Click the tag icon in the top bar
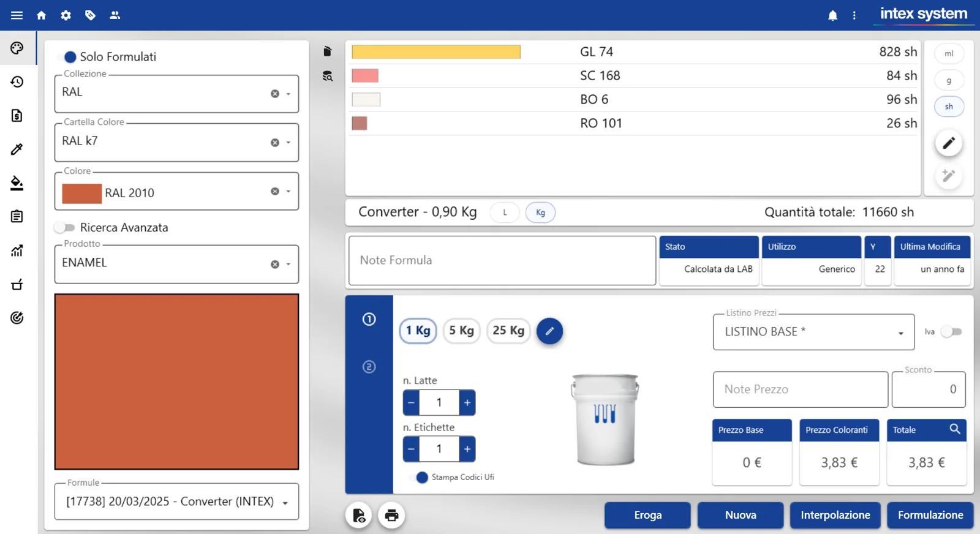980x534 pixels. click(x=90, y=15)
